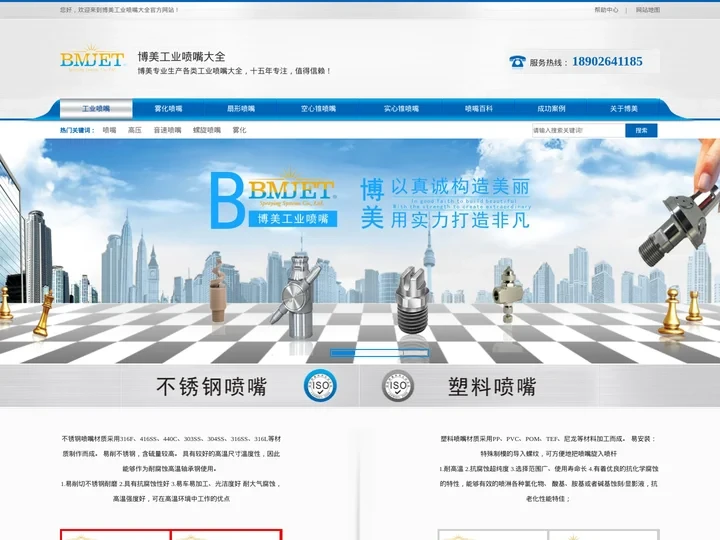Navigate to 实心锥喷嘴
Screen dimensions: 720x540
[x=401, y=109]
